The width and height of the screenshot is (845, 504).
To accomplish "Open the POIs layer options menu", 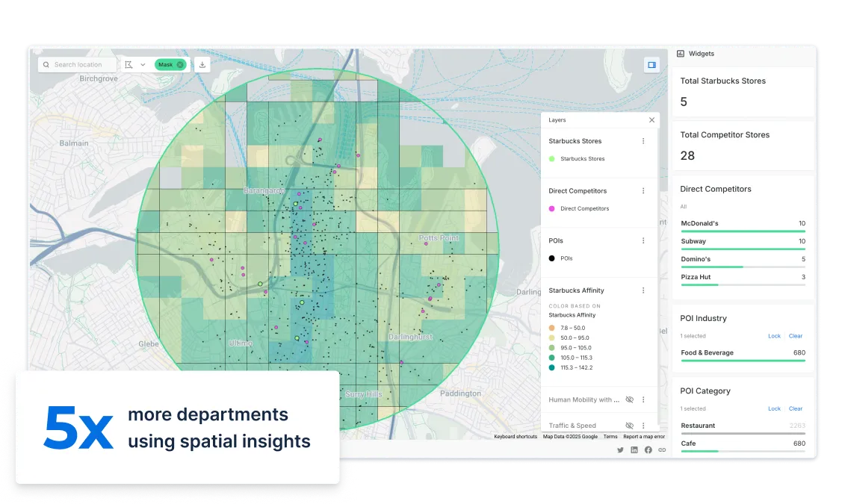I will coord(643,240).
